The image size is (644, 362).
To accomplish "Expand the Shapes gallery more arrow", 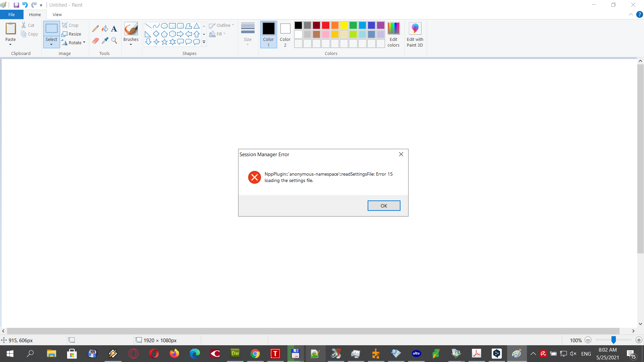I will (x=204, y=42).
